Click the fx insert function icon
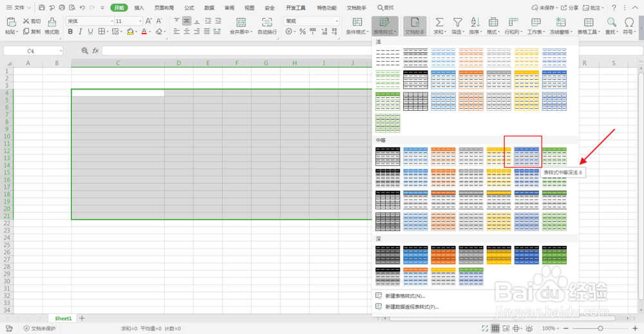The image size is (644, 334). (95, 50)
